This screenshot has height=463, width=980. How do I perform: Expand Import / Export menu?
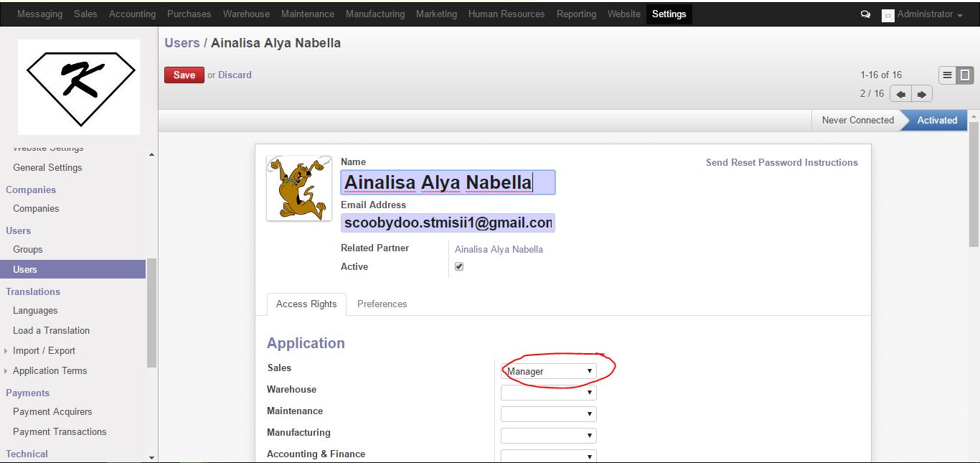[x=44, y=350]
